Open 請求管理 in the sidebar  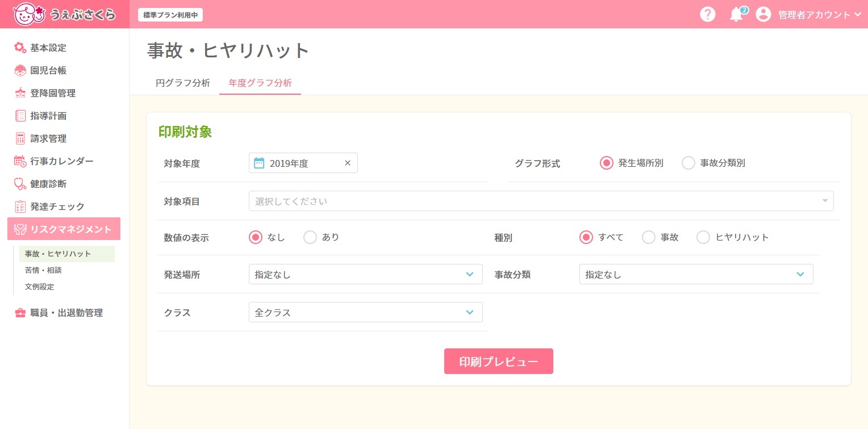click(x=48, y=138)
